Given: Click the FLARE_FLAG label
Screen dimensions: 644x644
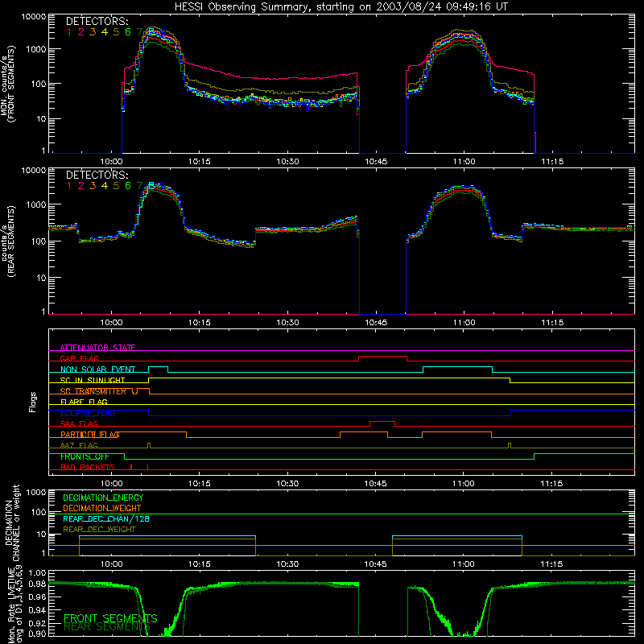Looking at the screenshot, I should (84, 402).
